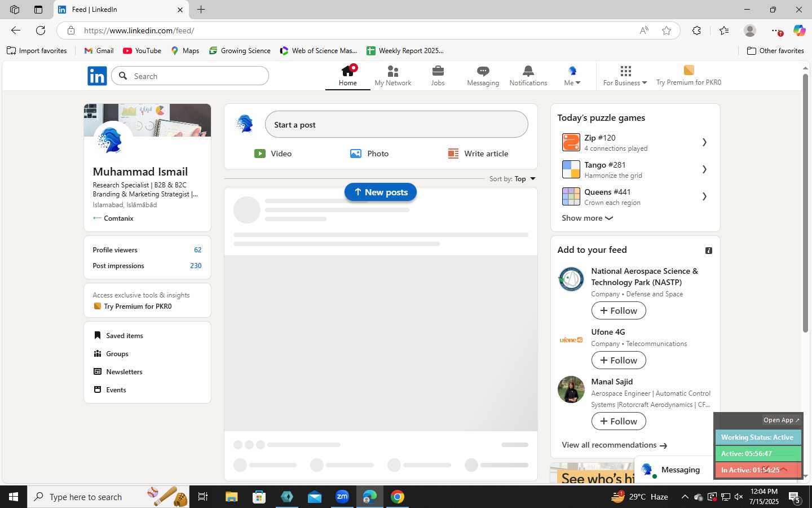Open Other favorites folder
Image resolution: width=812 pixels, height=508 pixels.
point(775,51)
